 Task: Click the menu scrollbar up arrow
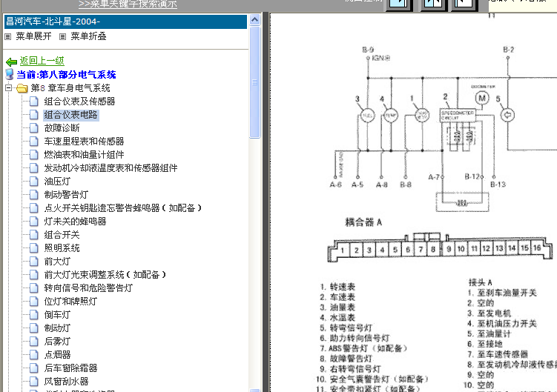254,20
